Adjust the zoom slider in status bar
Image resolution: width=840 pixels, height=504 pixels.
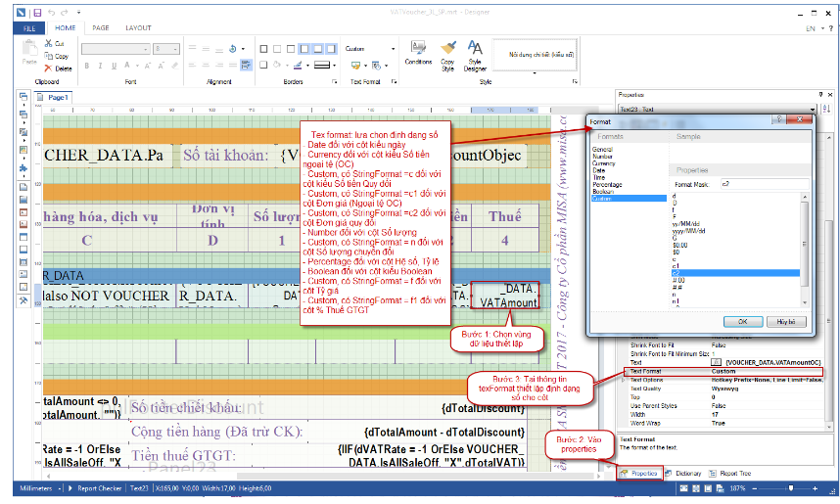coord(791,487)
